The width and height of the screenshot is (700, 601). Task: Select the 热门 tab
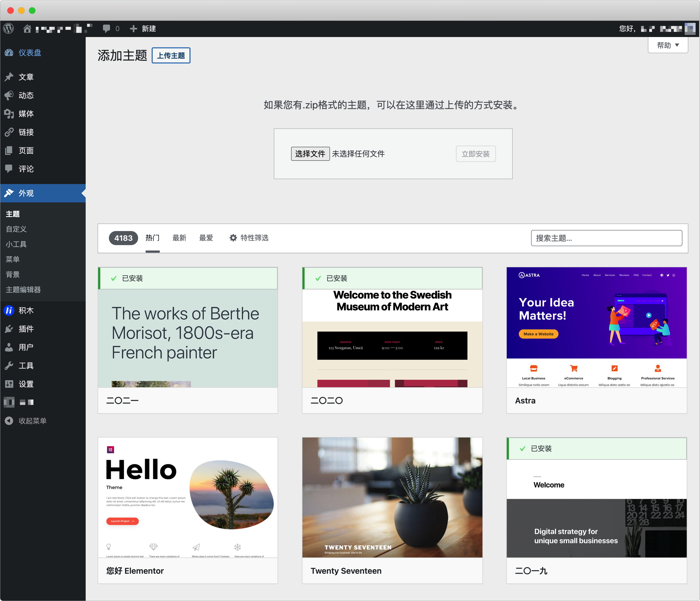pos(152,238)
